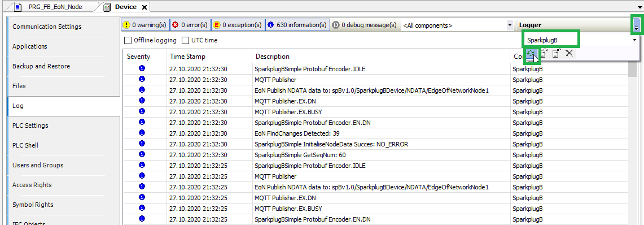
Task: Toggle the red errors filter
Action: coord(190,25)
